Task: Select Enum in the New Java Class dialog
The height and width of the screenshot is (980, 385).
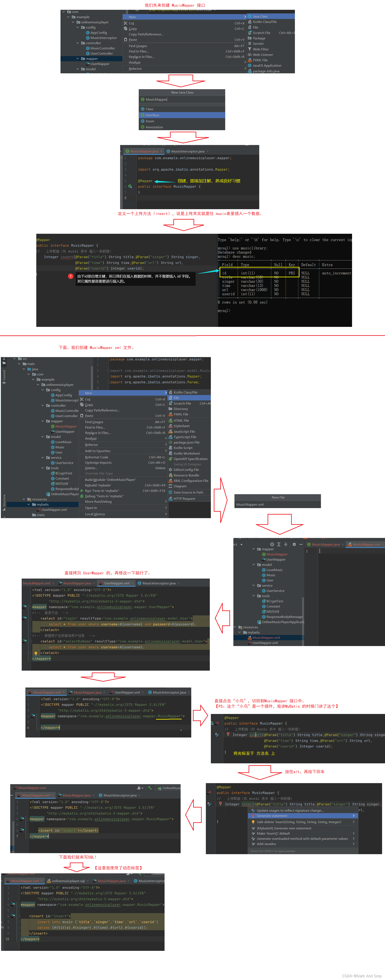Action: point(182,121)
